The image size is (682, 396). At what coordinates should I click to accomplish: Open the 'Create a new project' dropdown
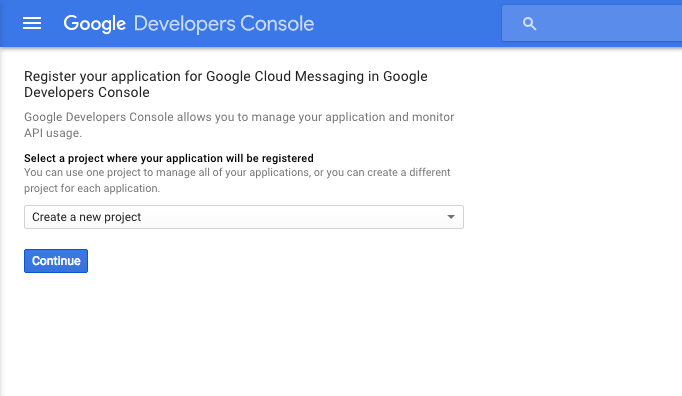click(x=244, y=217)
